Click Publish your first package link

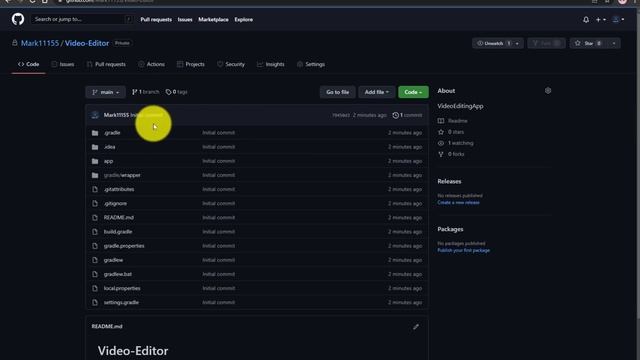point(464,250)
